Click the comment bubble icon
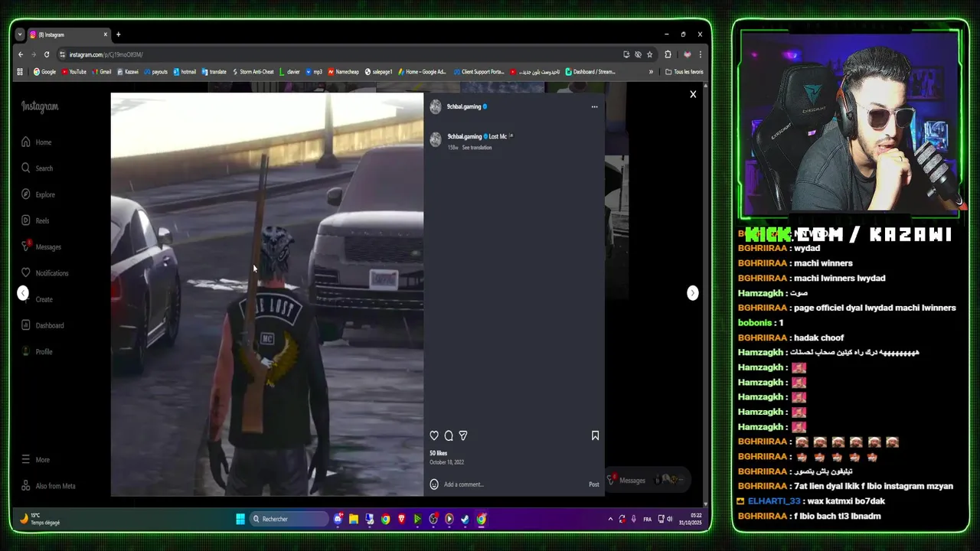The width and height of the screenshot is (980, 551). [449, 435]
